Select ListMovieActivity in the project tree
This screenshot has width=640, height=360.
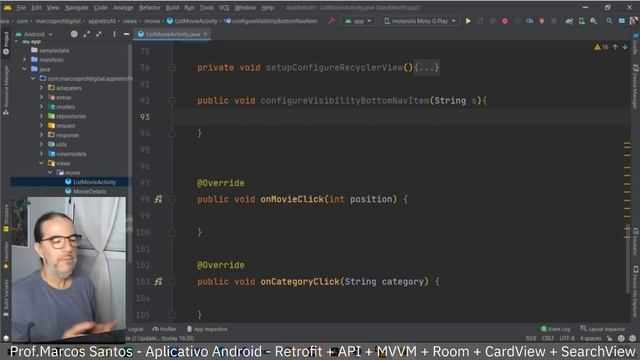90,182
